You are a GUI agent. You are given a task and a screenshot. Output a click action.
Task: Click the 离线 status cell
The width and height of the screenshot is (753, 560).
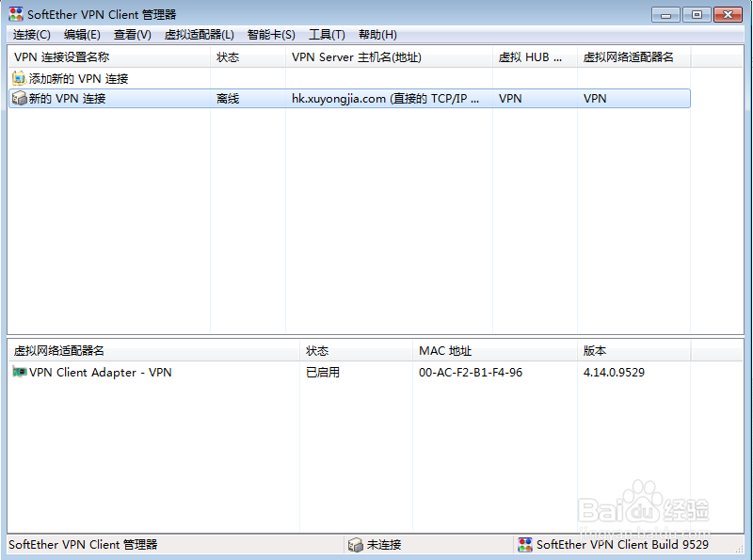[x=228, y=99]
